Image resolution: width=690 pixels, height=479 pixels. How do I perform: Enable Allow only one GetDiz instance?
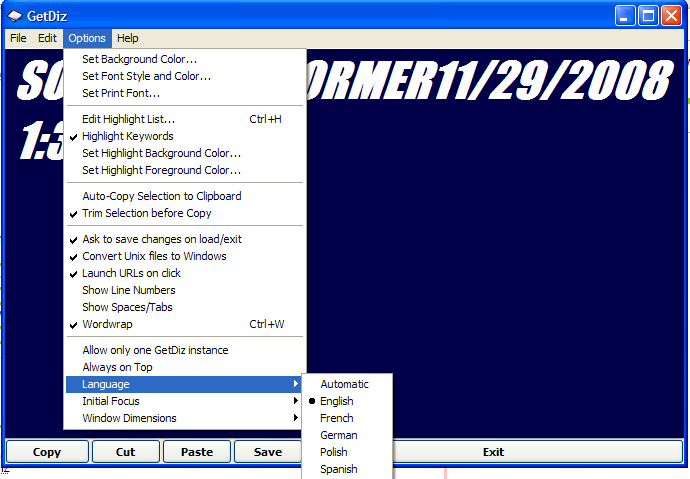[x=185, y=350]
